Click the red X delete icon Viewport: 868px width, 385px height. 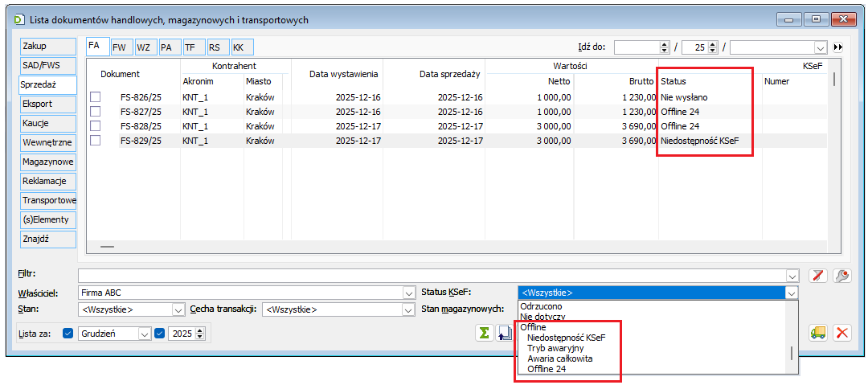(x=841, y=333)
